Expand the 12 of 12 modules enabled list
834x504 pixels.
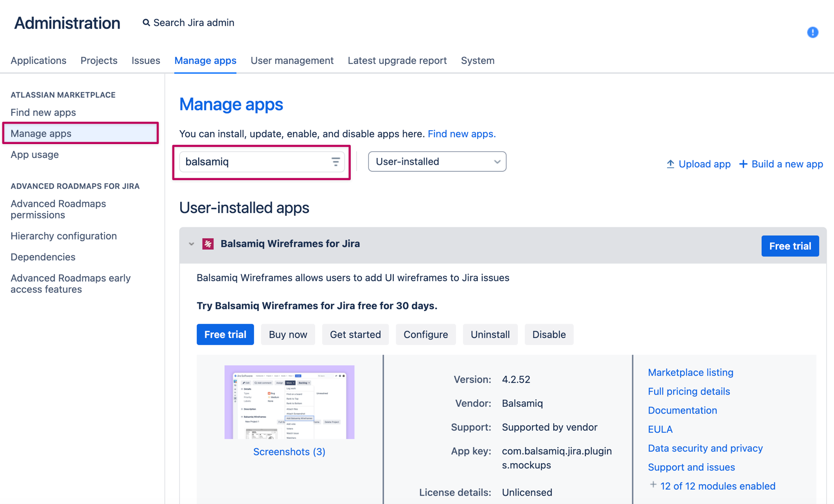(718, 486)
